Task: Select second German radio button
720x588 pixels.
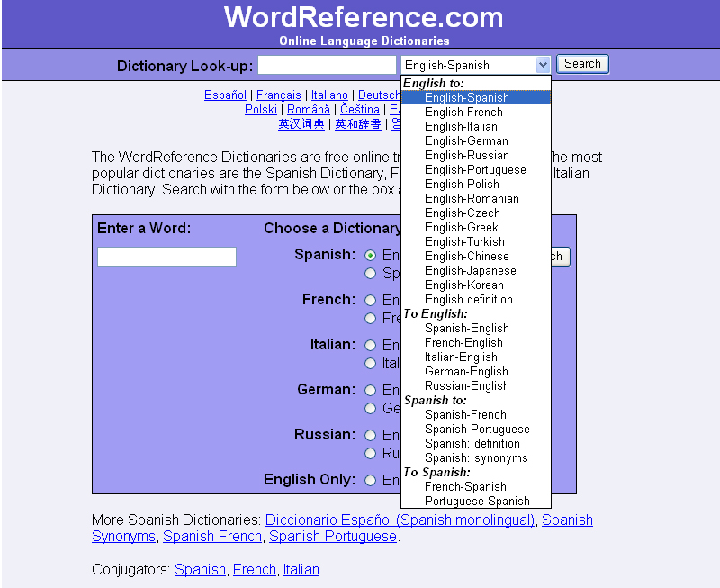Action: click(370, 408)
